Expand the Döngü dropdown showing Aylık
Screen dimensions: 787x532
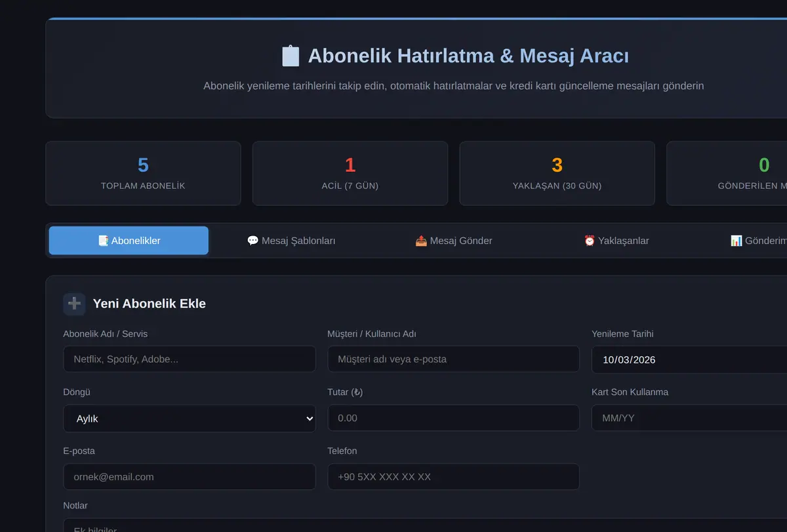click(x=190, y=419)
